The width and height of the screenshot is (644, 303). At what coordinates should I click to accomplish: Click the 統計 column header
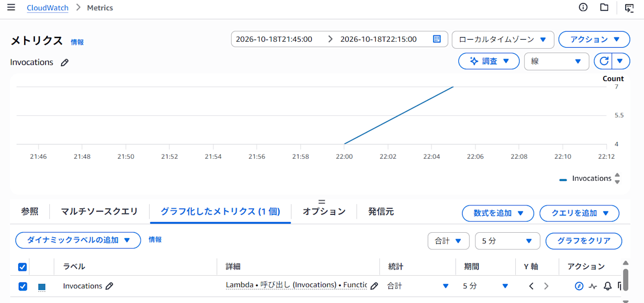point(395,267)
